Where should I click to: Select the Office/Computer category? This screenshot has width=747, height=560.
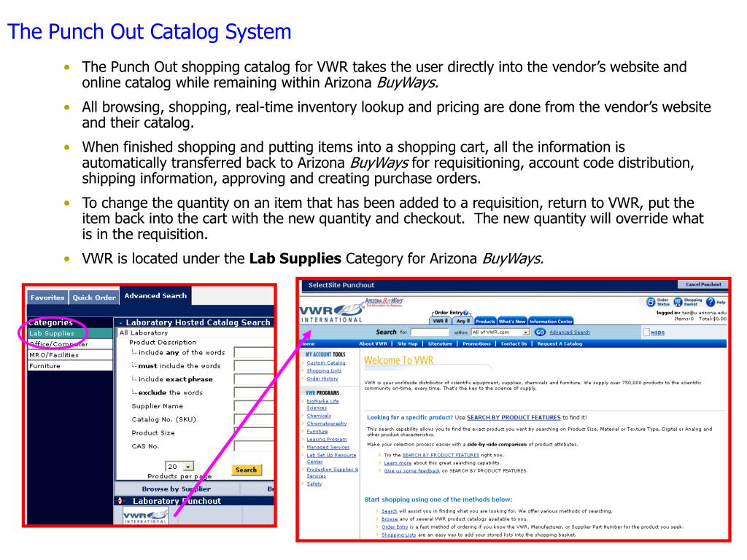tap(69, 344)
